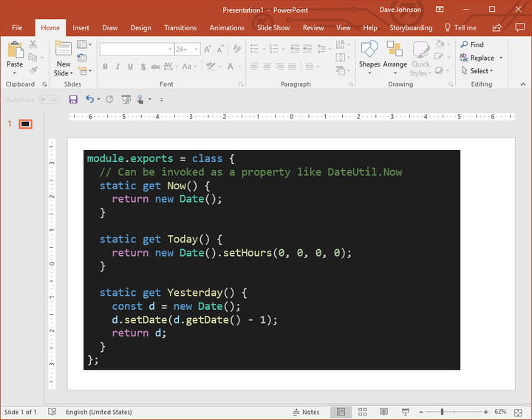Switch to Slide Sorter view icon
Screen dimensions: 532x420
point(363,412)
